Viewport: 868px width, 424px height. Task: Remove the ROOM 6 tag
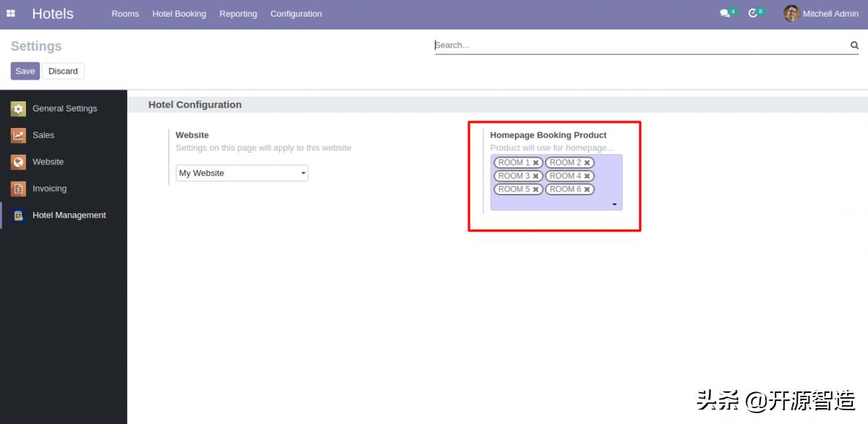[x=587, y=190]
